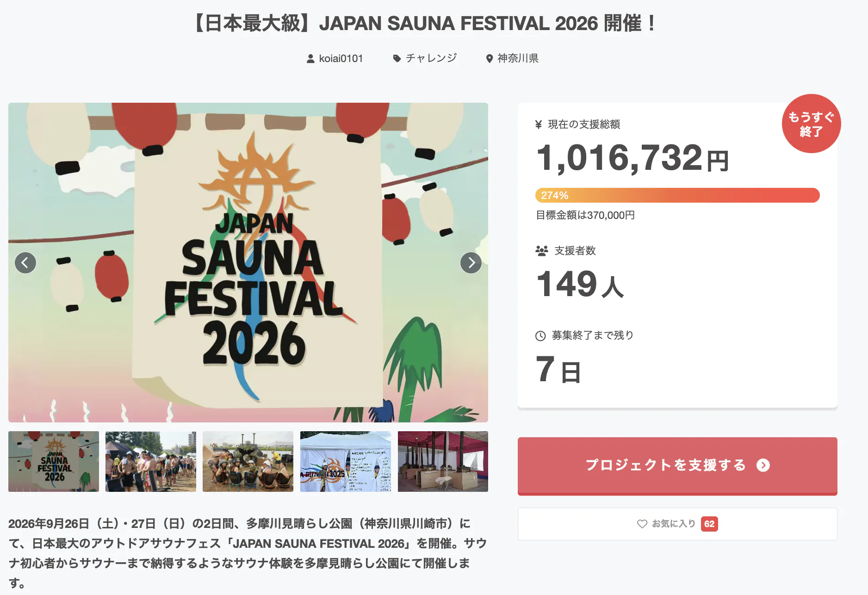Screen dimensions: 868x595
Task: Open the チャレンジ category link
Action: click(431, 58)
